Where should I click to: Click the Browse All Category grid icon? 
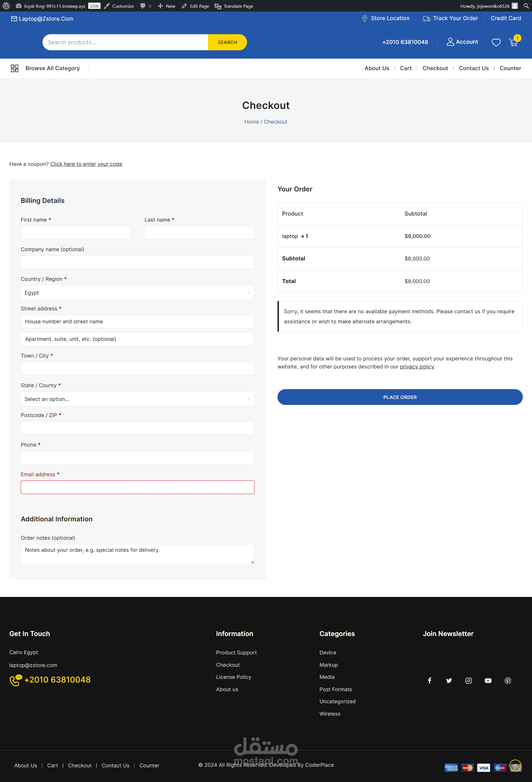[x=14, y=68]
